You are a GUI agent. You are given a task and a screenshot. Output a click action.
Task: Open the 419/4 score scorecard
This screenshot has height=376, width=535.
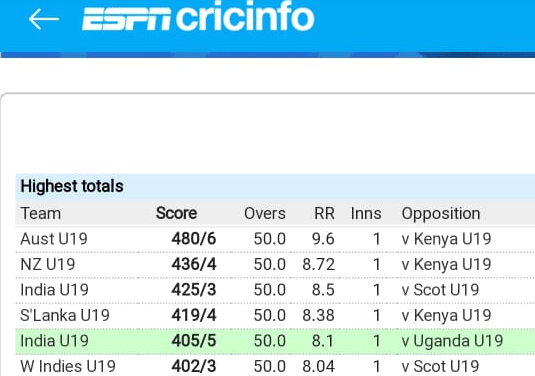tap(194, 315)
